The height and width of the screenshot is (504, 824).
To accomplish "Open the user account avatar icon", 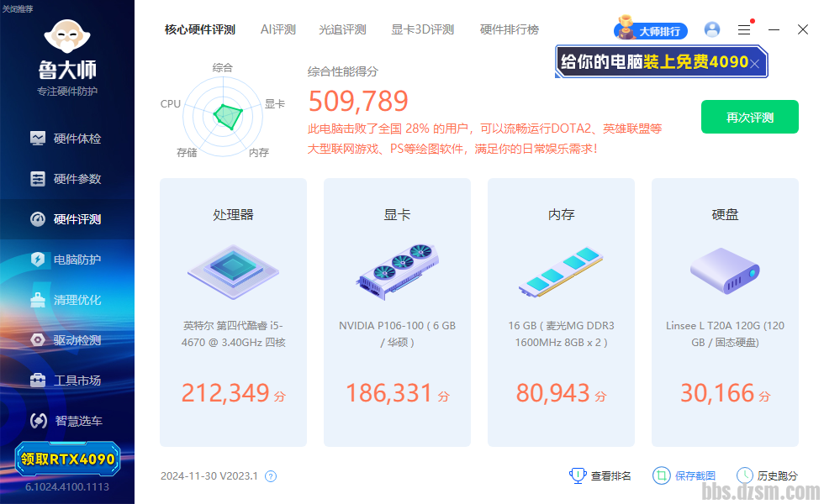I will (x=712, y=29).
